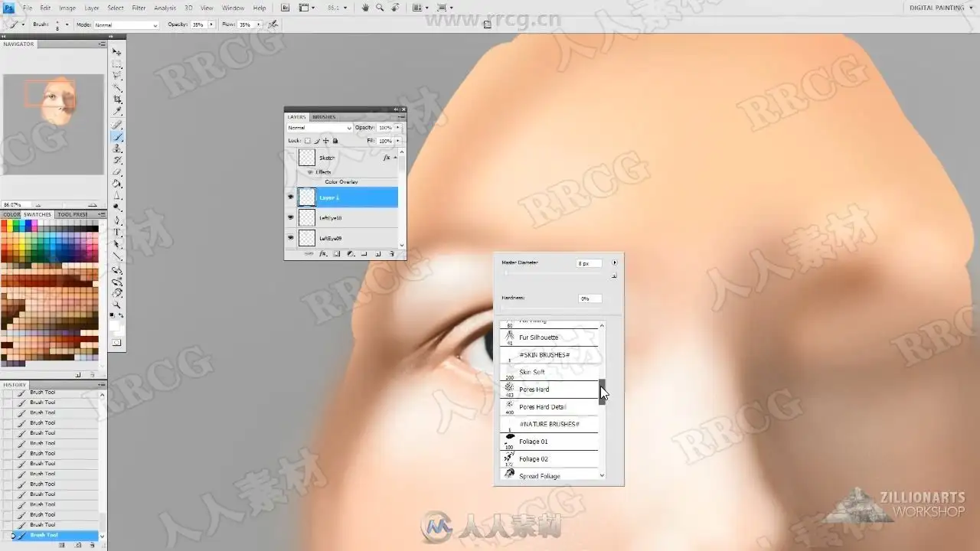980x551 pixels.
Task: Hide Layer 1 visibility
Action: tap(290, 197)
